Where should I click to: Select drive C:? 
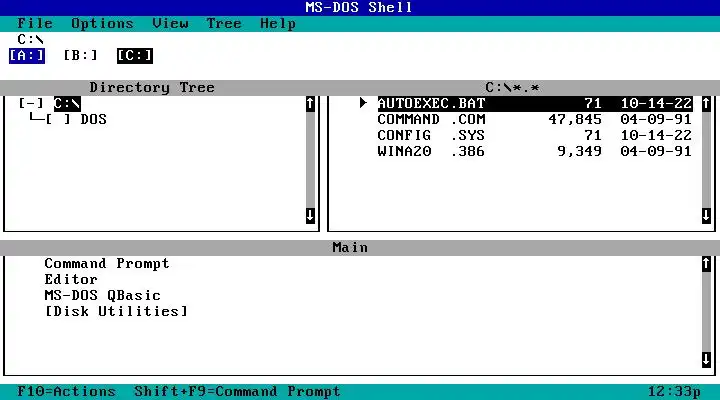[x=135, y=56]
